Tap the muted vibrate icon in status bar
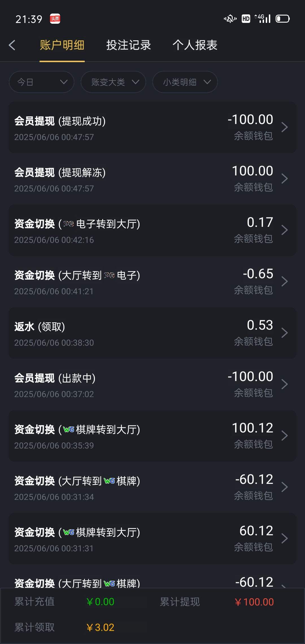Viewport: 305px width, 644px height. [x=230, y=19]
